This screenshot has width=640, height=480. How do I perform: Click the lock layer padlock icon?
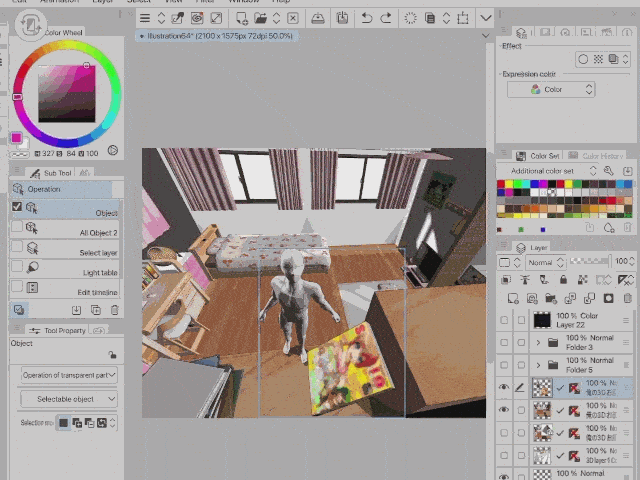(563, 280)
